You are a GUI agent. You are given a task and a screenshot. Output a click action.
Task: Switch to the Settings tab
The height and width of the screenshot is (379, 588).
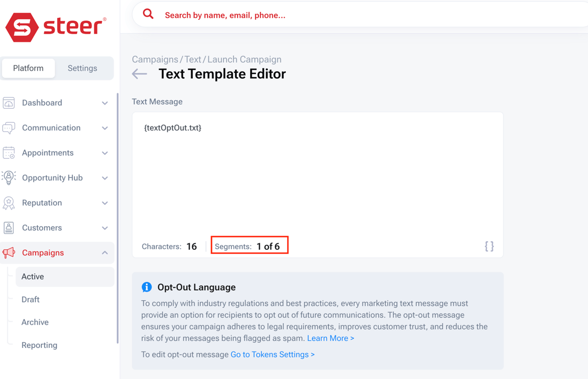coord(82,68)
